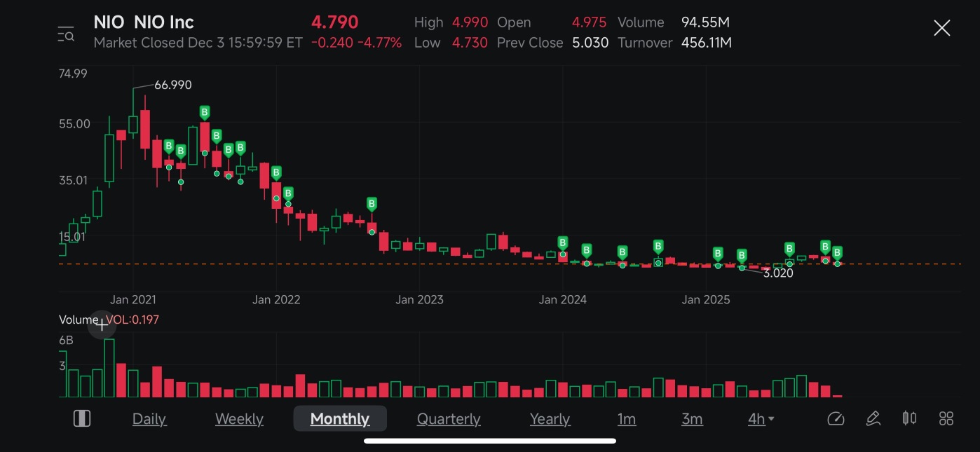Select the Quarterly timeframe
Viewport: 980px width, 452px height.
[449, 418]
